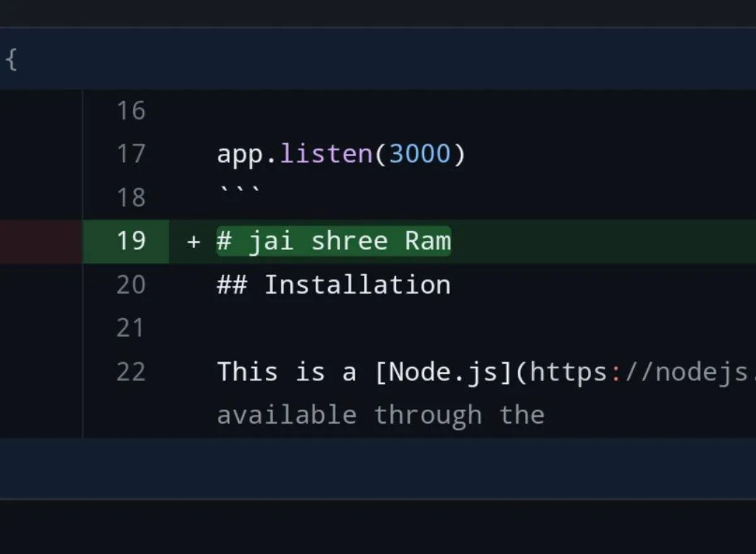Click the highlighted "# jai shree Ram" text
The width and height of the screenshot is (756, 554).
click(x=334, y=241)
